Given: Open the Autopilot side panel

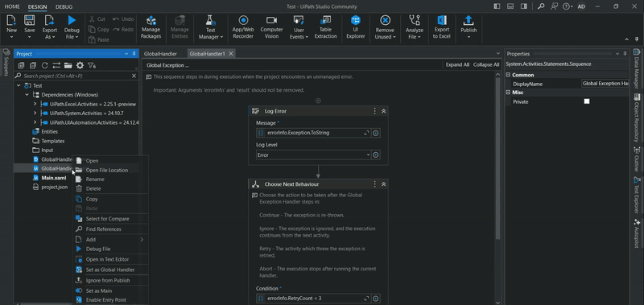Looking at the screenshot, I should 637,233.
